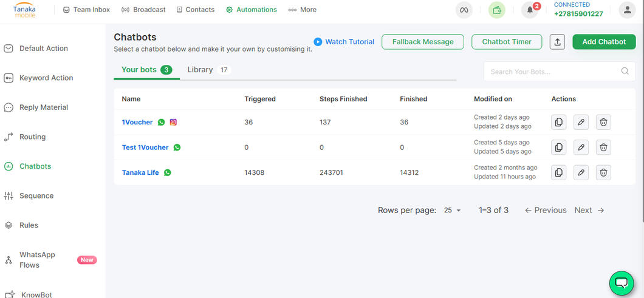Click the Finished column header
Image resolution: width=644 pixels, height=298 pixels.
point(414,99)
